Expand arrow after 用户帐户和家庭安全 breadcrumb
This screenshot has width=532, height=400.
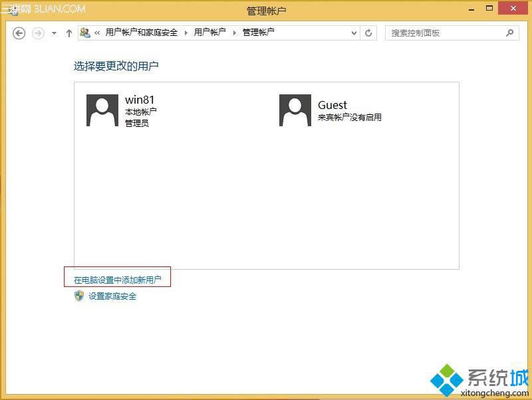point(186,33)
